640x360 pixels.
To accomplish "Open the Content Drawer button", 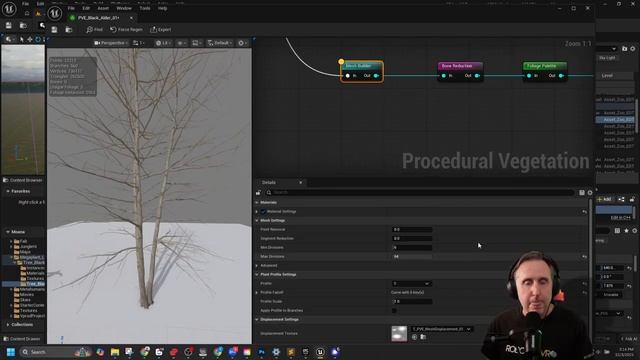I will point(22,339).
